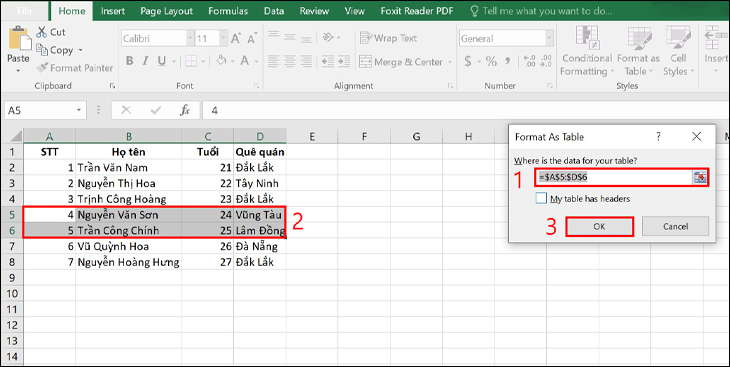
Task: Switch to the Data tab
Action: click(274, 11)
